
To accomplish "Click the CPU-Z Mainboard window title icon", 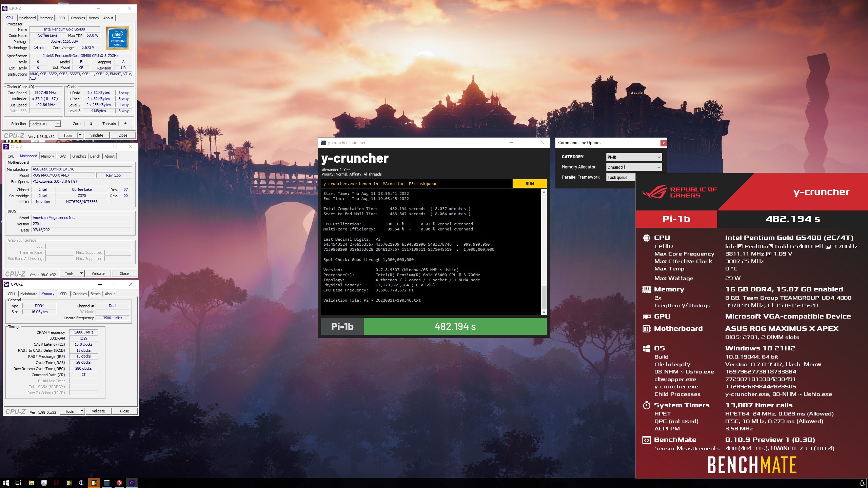I will tap(6, 147).
